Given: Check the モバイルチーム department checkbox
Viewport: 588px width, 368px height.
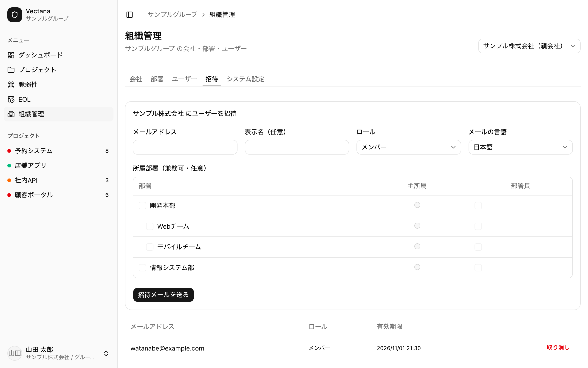Looking at the screenshot, I should 150,247.
